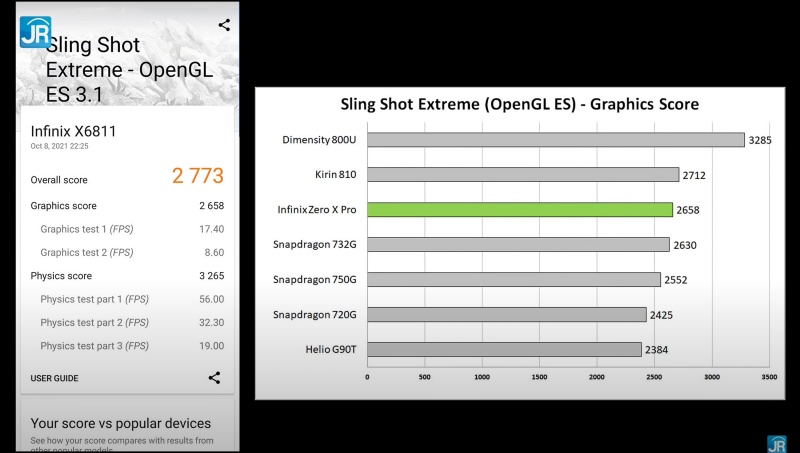This screenshot has width=800, height=453.
Task: Tap the Graphics score row
Action: pos(127,206)
